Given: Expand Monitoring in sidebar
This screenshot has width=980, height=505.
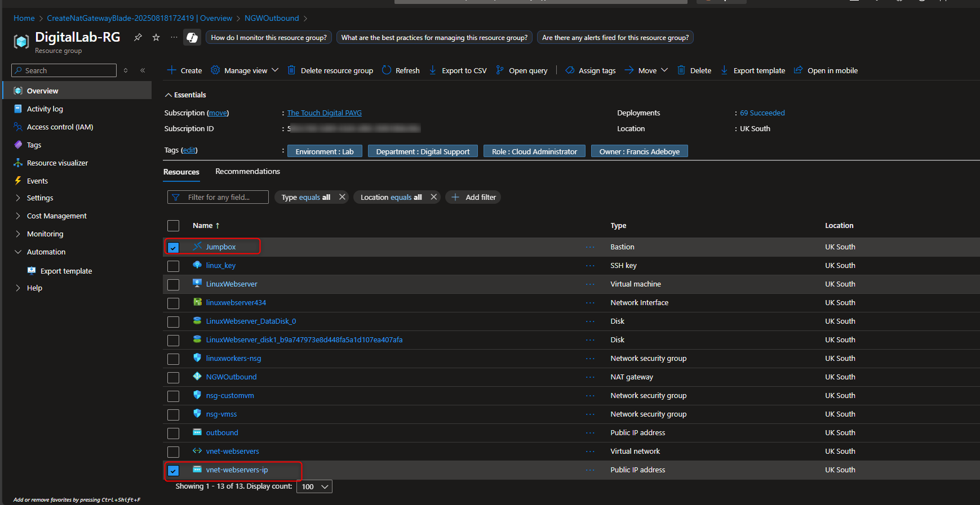Looking at the screenshot, I should (x=45, y=234).
